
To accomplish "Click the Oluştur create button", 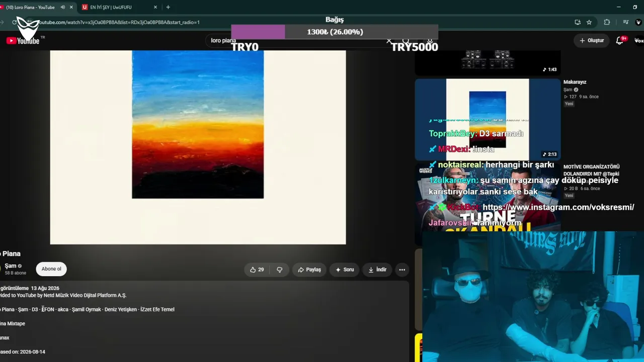I will (x=592, y=40).
